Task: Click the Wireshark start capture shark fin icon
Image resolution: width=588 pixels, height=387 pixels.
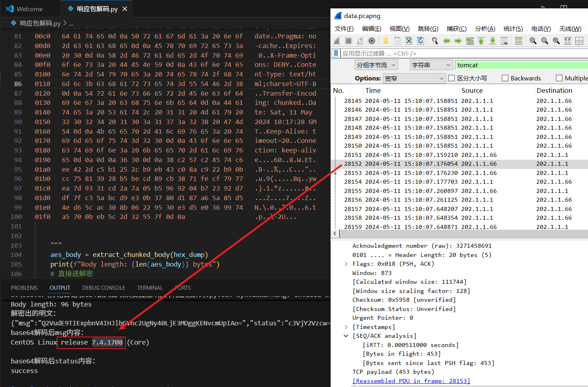Action: (337, 41)
